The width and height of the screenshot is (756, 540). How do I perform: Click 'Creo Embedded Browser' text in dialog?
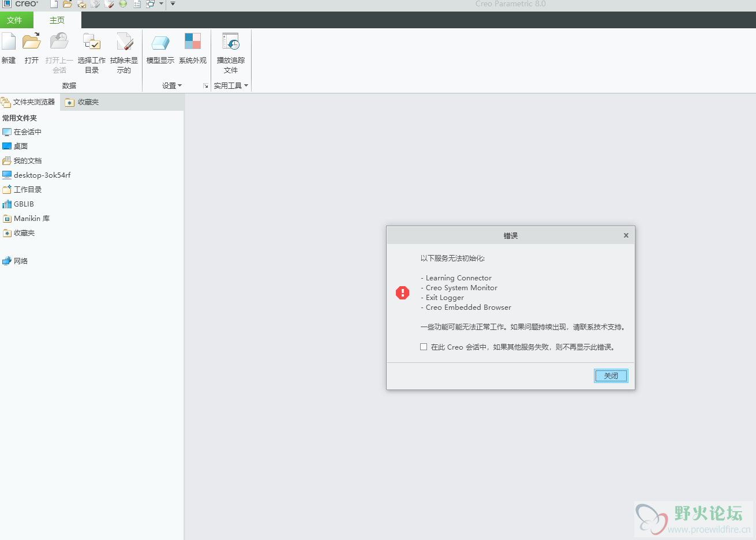469,307
